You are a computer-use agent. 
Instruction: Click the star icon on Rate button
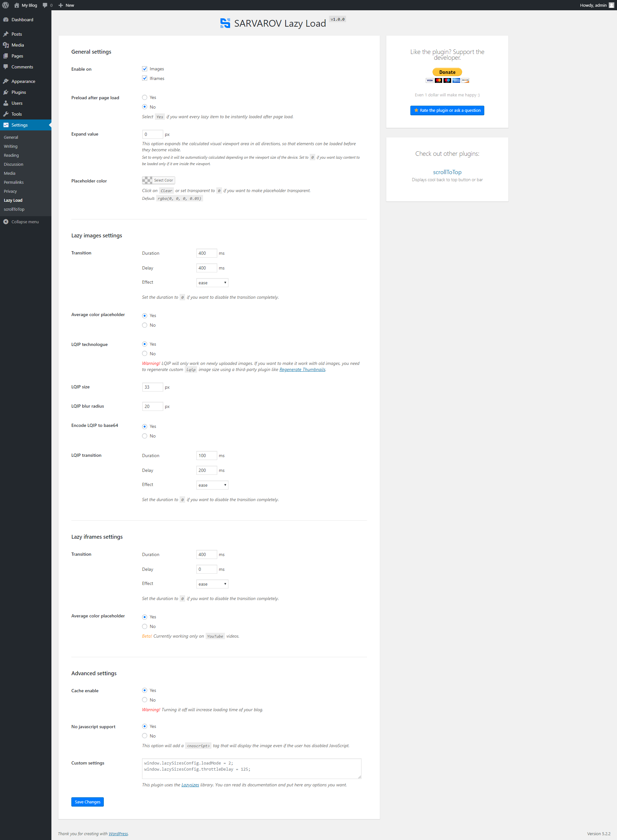416,110
